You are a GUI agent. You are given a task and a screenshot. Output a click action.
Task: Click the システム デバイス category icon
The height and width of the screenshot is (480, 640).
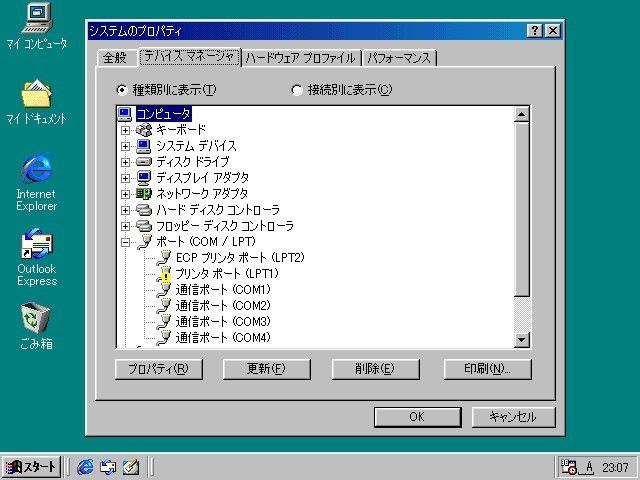(x=144, y=146)
